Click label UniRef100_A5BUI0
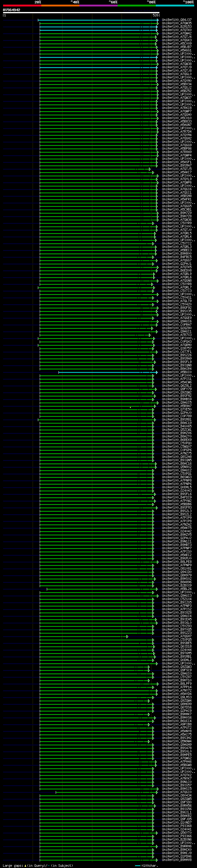 176,372
